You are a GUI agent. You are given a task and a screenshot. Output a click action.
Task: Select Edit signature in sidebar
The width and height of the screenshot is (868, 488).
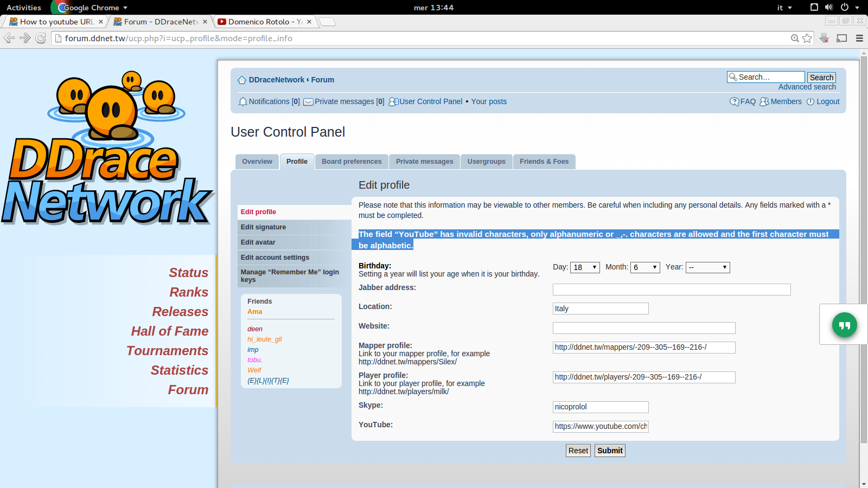(263, 227)
